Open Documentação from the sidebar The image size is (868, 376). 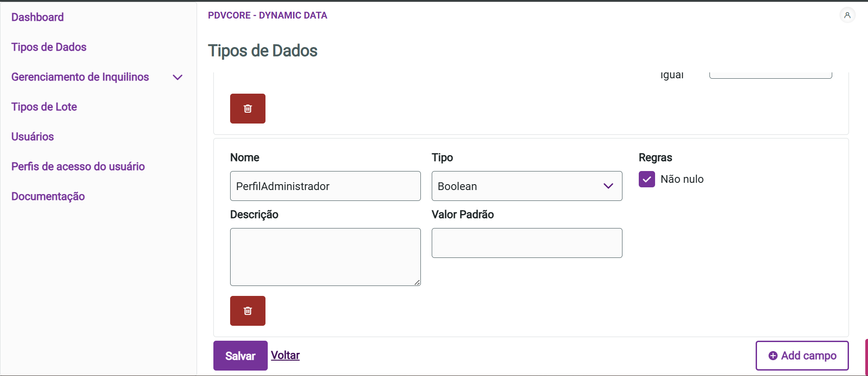tap(48, 196)
